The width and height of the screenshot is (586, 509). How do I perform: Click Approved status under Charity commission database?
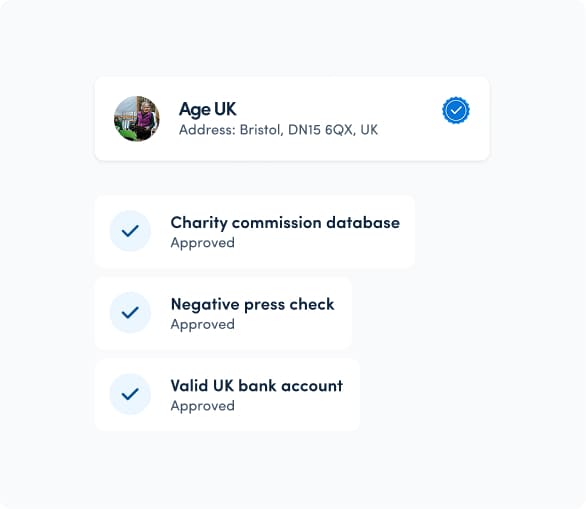click(203, 243)
